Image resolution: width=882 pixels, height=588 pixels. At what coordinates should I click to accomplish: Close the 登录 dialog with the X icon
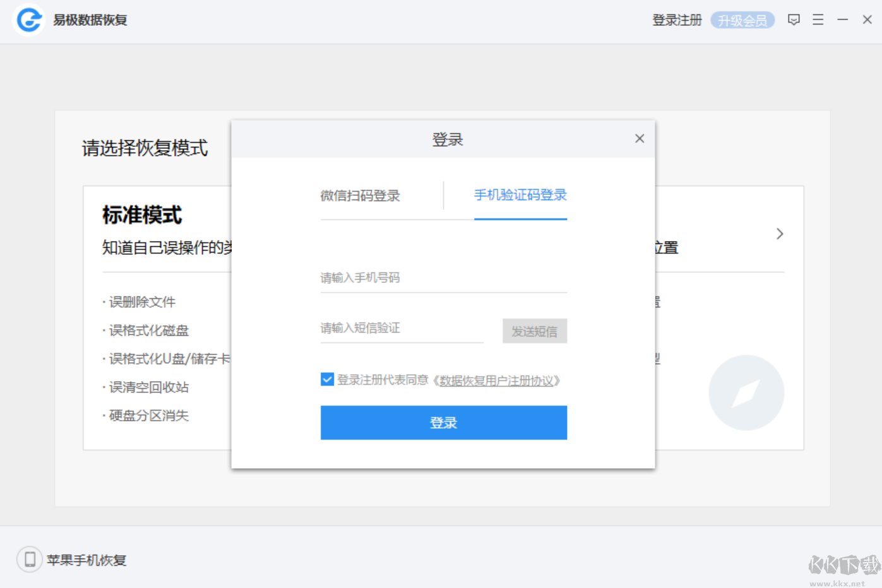coord(640,138)
